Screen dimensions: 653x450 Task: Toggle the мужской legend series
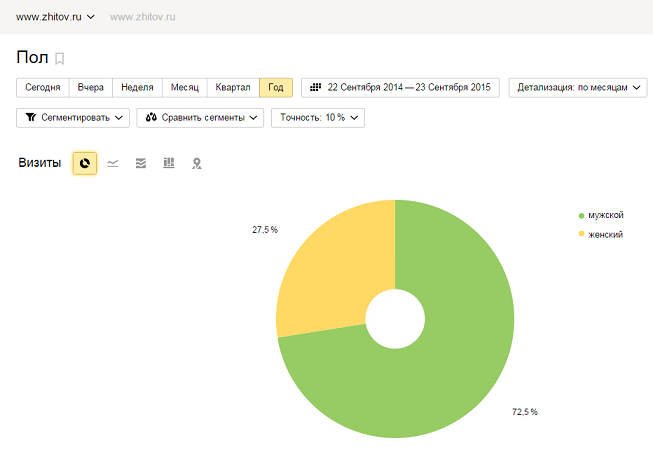coord(606,216)
